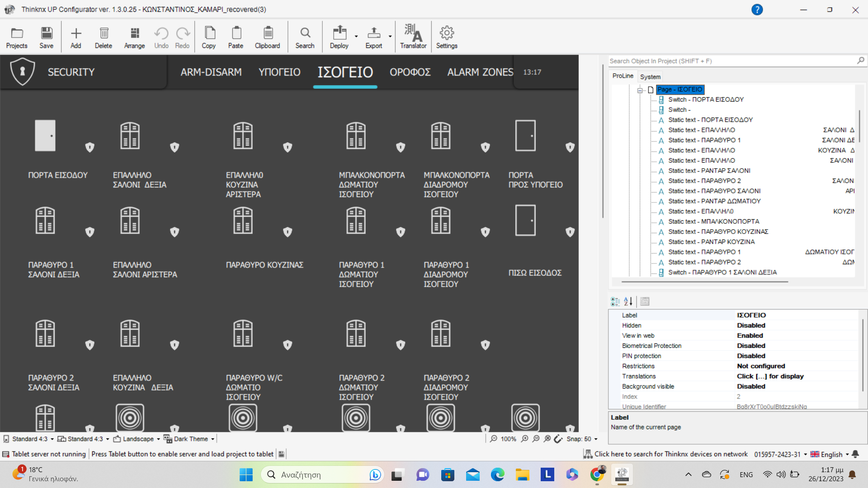Open the Deploy dropdown arrow
Screen dimensions: 868x488
pyautogui.click(x=356, y=37)
